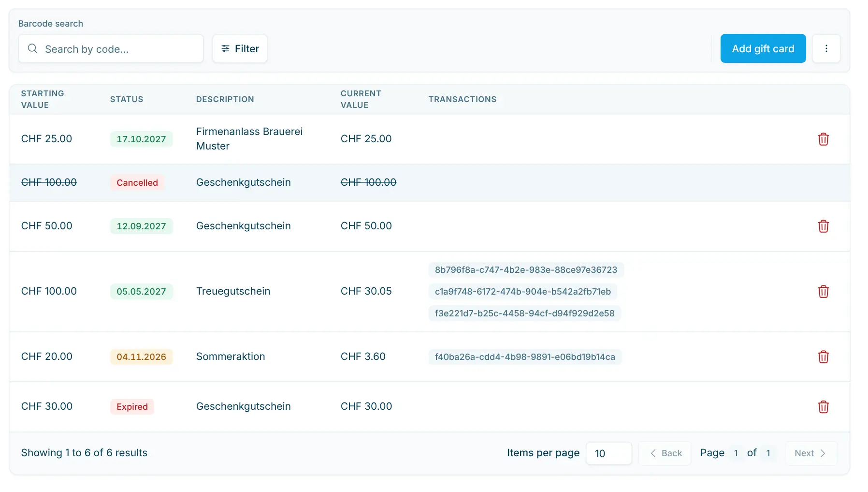Delete the Sommeraktion gift card
Viewport: 868px width, 492px height.
(x=823, y=357)
